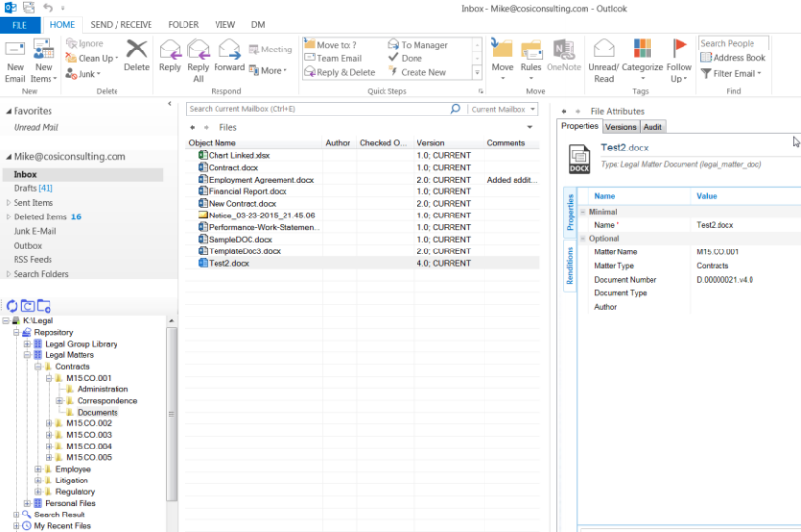Click the Undo arrow in title bar
Viewport: 801px width, 532px height.
(x=48, y=8)
